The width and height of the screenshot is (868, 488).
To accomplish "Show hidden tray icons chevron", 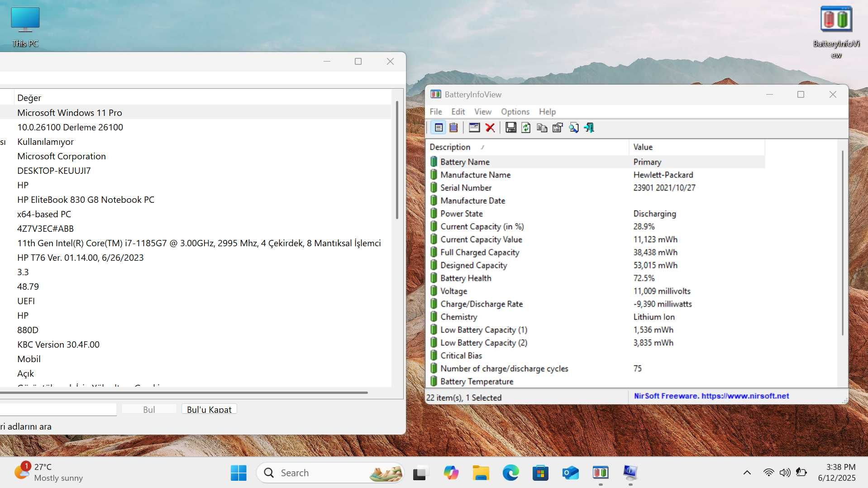I will 747,473.
